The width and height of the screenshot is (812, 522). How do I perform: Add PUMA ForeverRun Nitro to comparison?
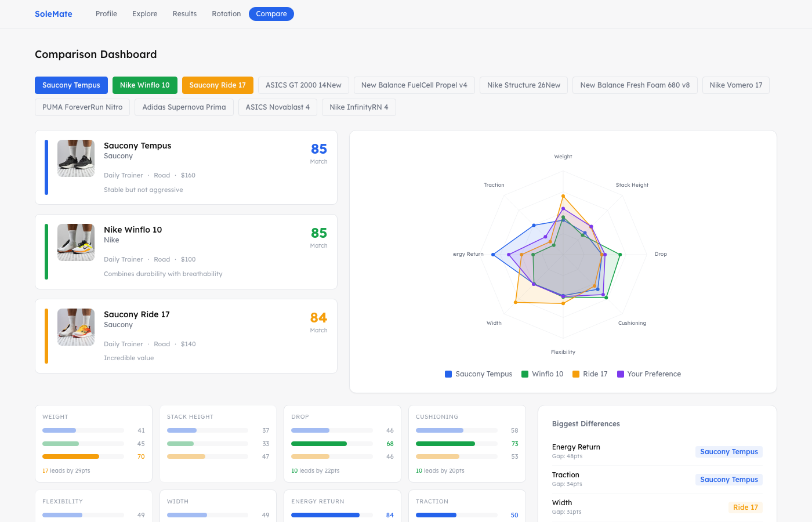pyautogui.click(x=82, y=107)
